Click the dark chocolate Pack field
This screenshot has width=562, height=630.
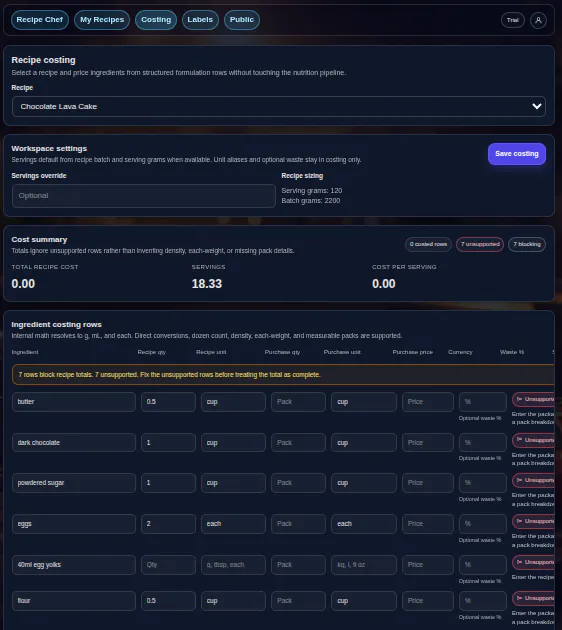pyautogui.click(x=298, y=442)
